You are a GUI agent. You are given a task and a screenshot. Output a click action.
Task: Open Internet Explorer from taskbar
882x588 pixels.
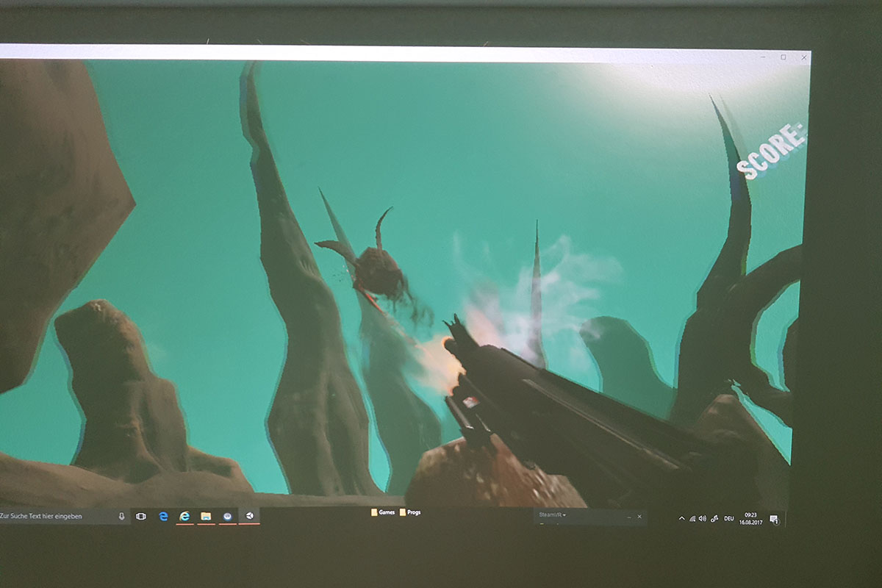pos(185,517)
